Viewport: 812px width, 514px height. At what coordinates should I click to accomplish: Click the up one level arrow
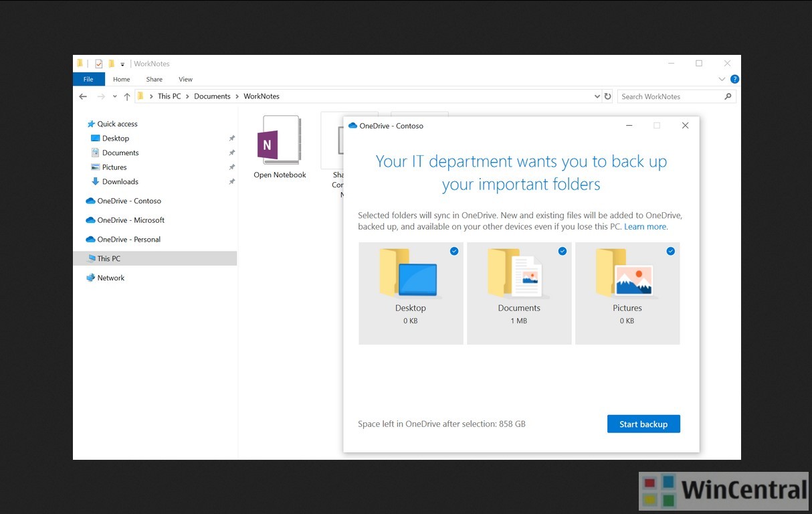(x=126, y=96)
